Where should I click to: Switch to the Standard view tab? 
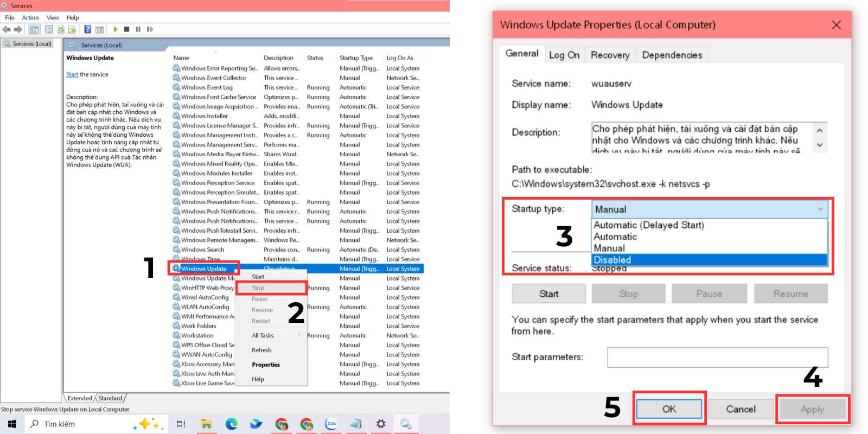click(x=110, y=398)
